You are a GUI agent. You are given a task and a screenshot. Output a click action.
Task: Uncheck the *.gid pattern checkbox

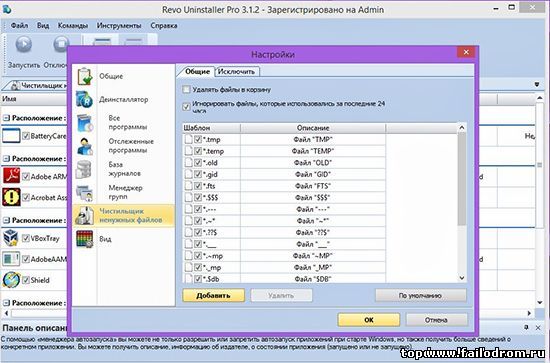tap(198, 174)
